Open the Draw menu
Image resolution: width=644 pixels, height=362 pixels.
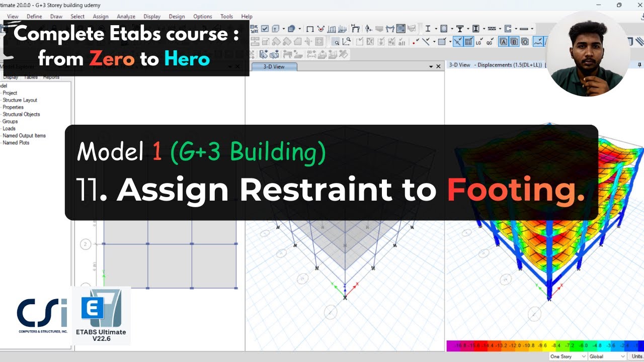[56, 17]
